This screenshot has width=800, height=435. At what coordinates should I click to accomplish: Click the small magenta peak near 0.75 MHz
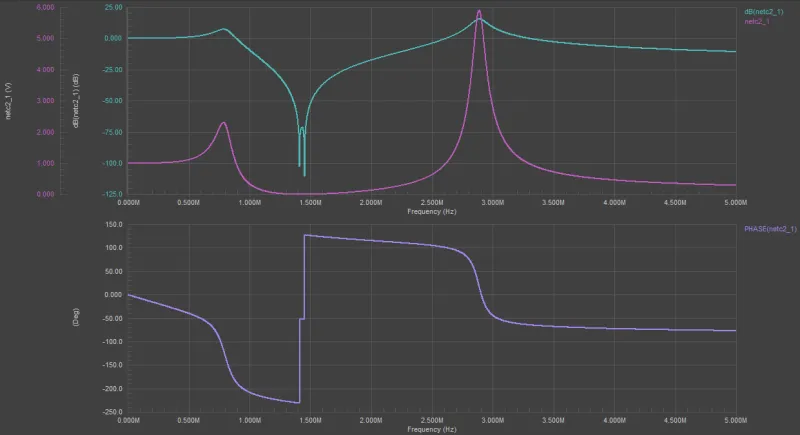click(x=223, y=124)
